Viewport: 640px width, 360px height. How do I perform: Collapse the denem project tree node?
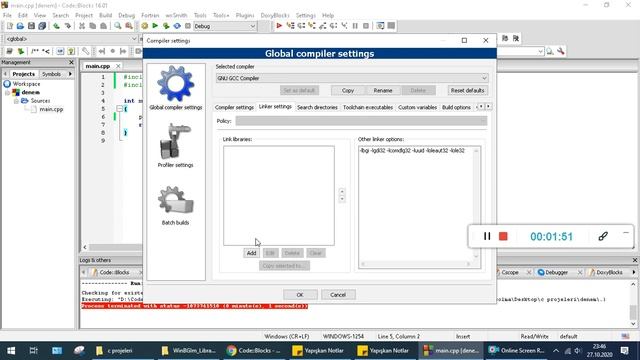(x=7, y=93)
